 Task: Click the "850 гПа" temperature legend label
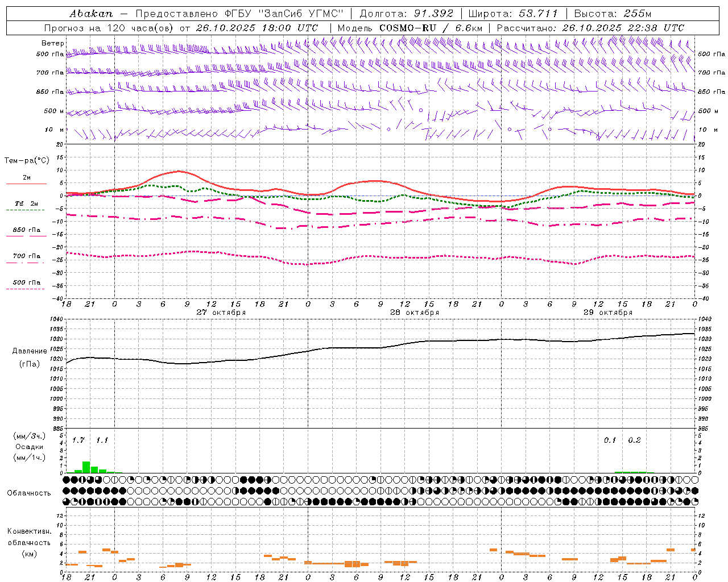coord(26,230)
